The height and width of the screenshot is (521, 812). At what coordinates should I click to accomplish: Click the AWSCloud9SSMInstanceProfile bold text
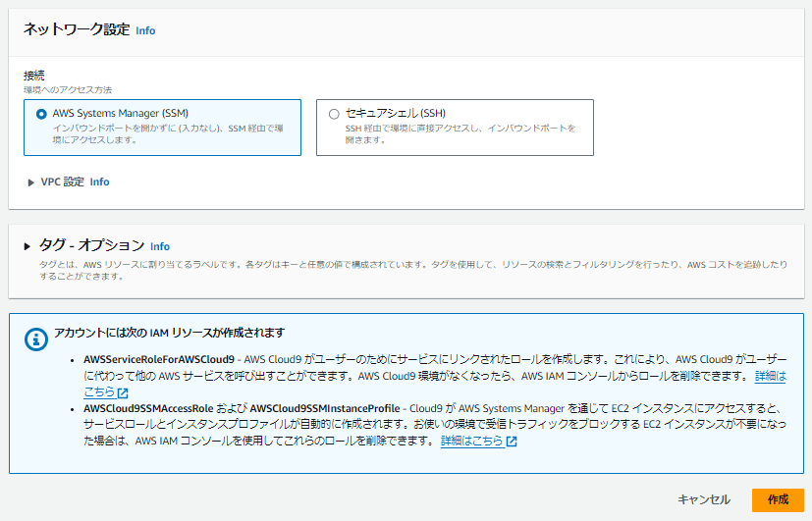click(325, 409)
